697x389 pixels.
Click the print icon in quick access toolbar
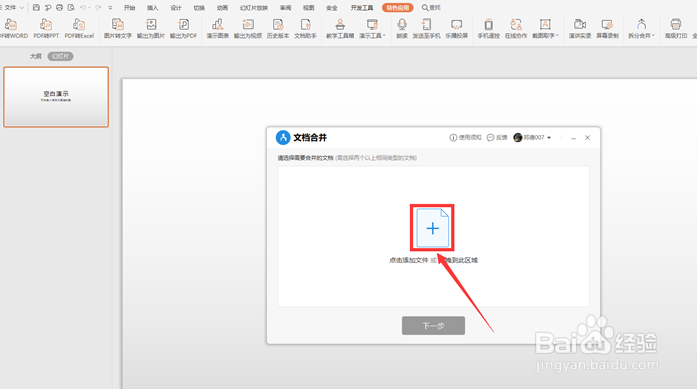click(60, 8)
